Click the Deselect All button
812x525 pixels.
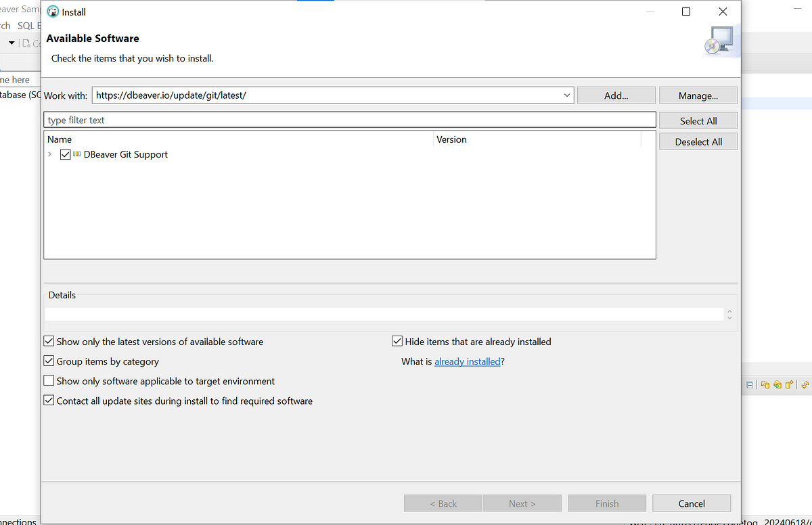[x=698, y=142]
